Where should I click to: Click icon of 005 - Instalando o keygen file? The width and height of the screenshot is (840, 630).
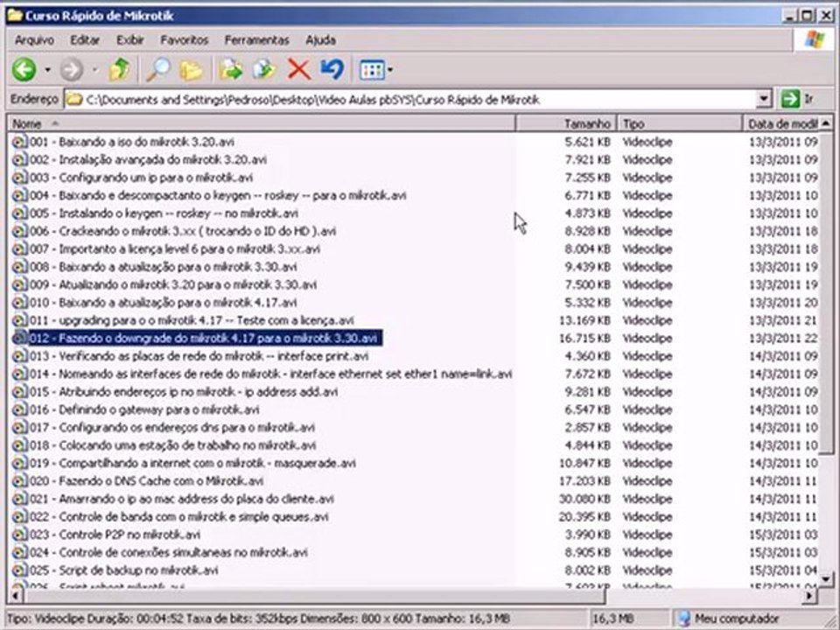[20, 213]
